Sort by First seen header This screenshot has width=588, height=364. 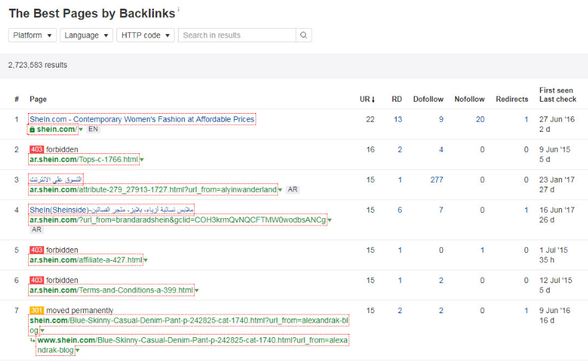point(556,90)
